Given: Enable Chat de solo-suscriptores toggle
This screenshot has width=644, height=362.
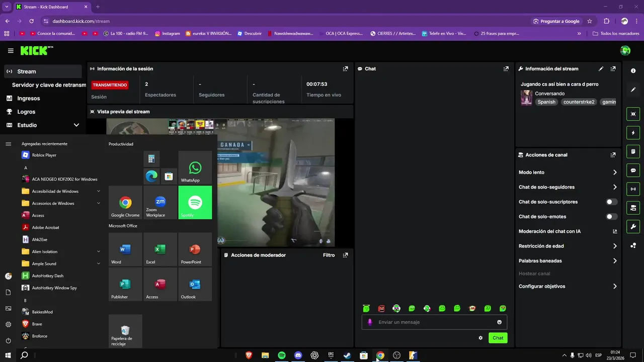Looking at the screenshot, I should pos(611,202).
